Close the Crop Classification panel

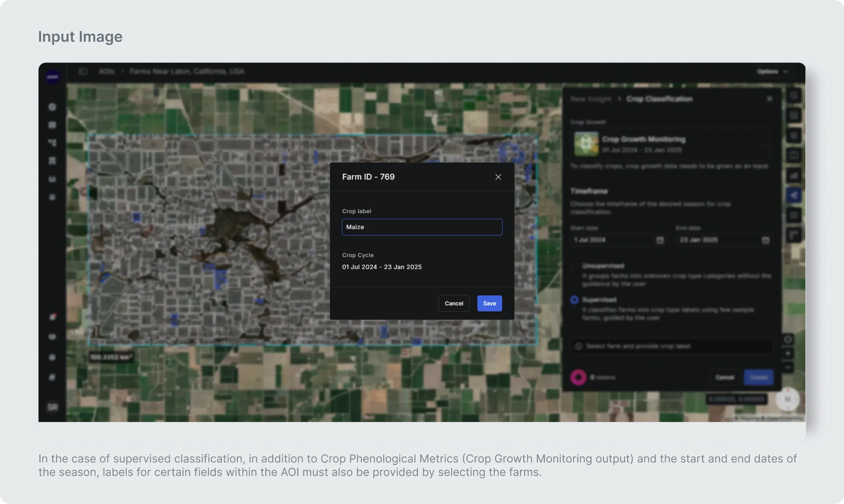[769, 99]
